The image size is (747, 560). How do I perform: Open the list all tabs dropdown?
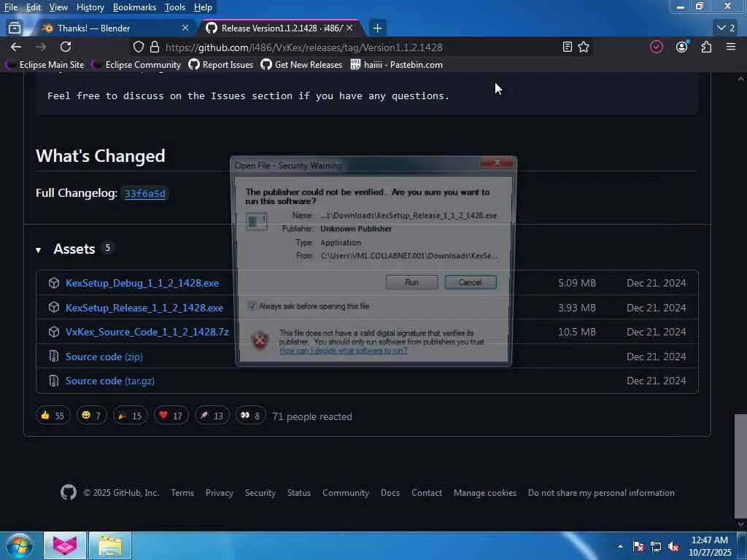point(726,28)
